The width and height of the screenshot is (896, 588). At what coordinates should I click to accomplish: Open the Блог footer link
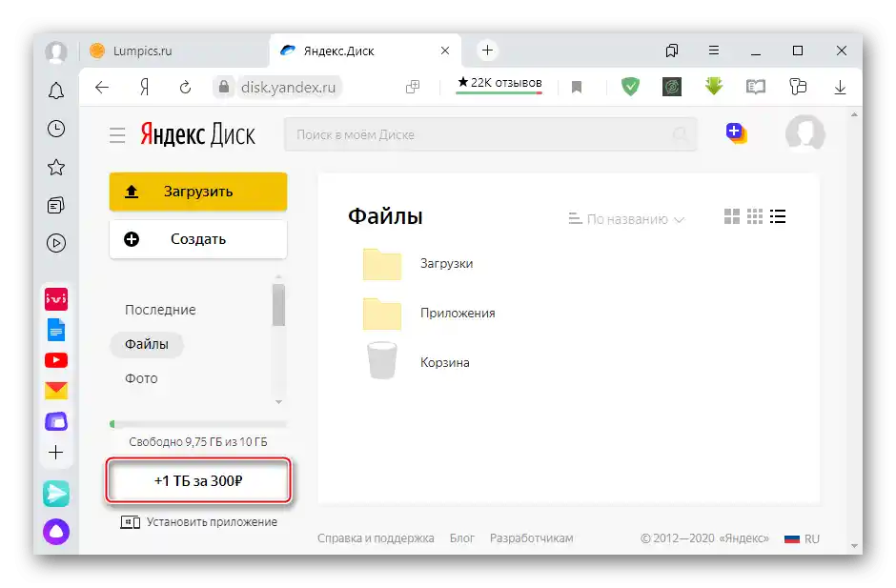(461, 538)
